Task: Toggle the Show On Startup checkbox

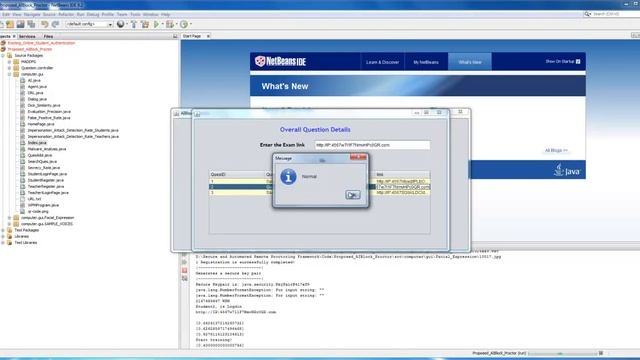Action: pos(578,62)
